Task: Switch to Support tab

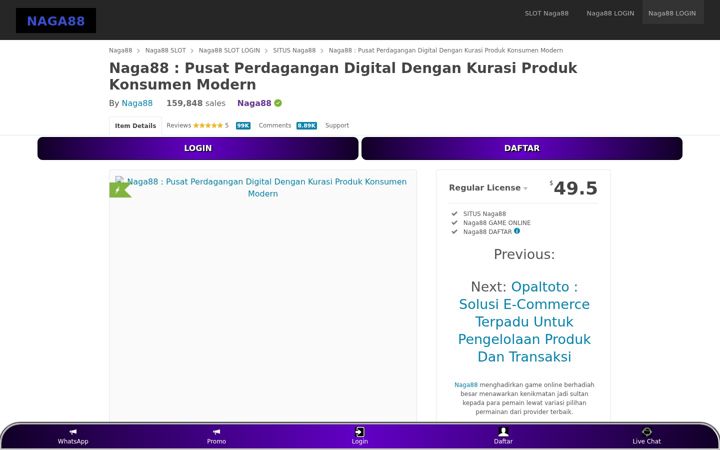Action: pos(337,125)
